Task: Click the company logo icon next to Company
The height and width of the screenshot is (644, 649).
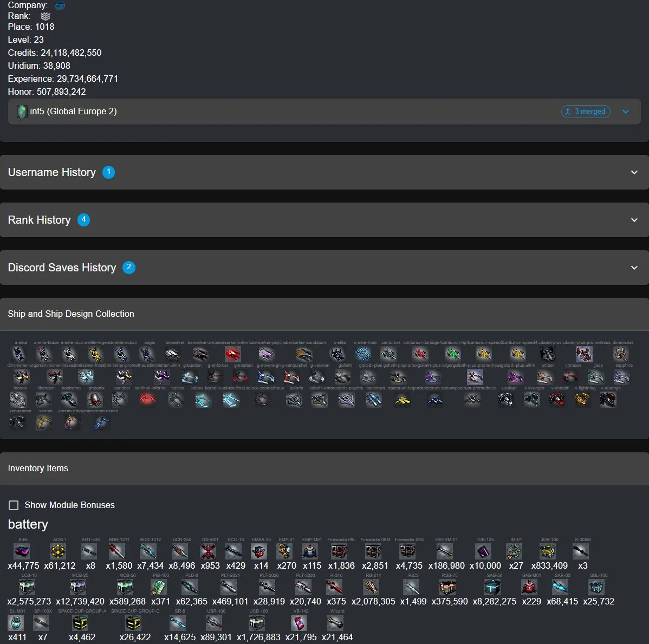Action: pyautogui.click(x=60, y=5)
